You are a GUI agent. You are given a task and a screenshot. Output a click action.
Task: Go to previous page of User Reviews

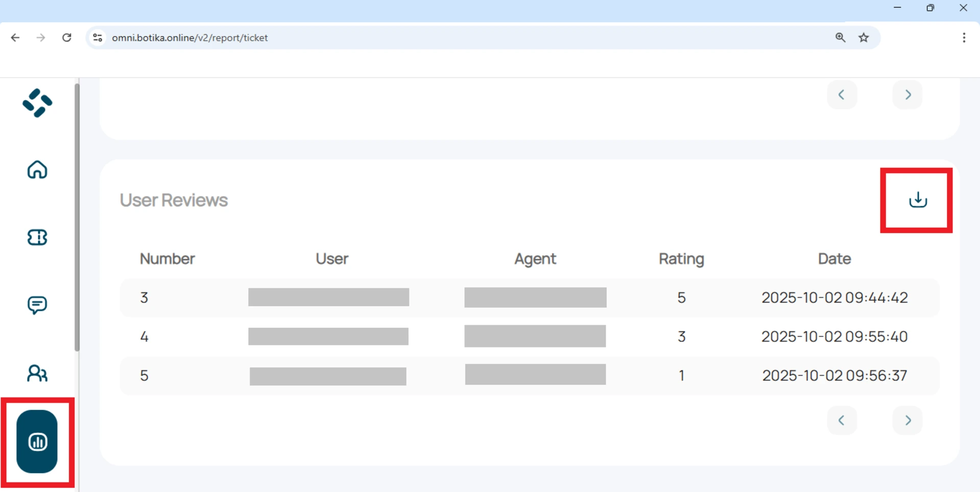pos(842,421)
